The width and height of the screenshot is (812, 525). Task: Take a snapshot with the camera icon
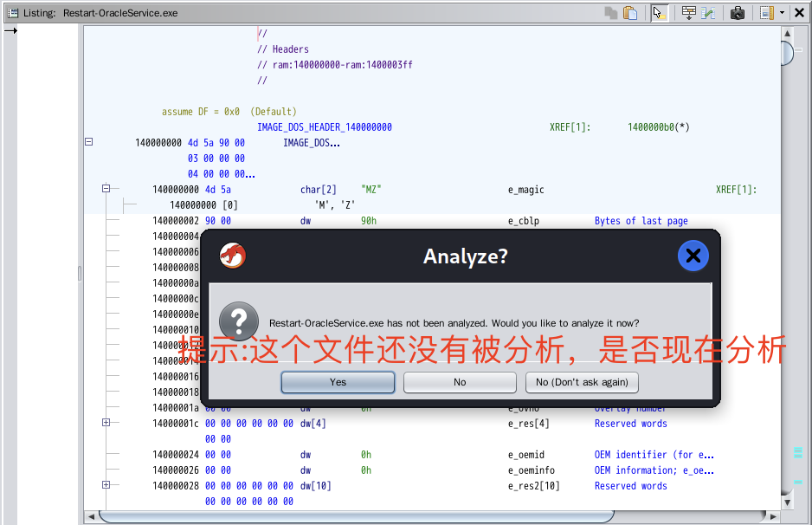pos(738,13)
